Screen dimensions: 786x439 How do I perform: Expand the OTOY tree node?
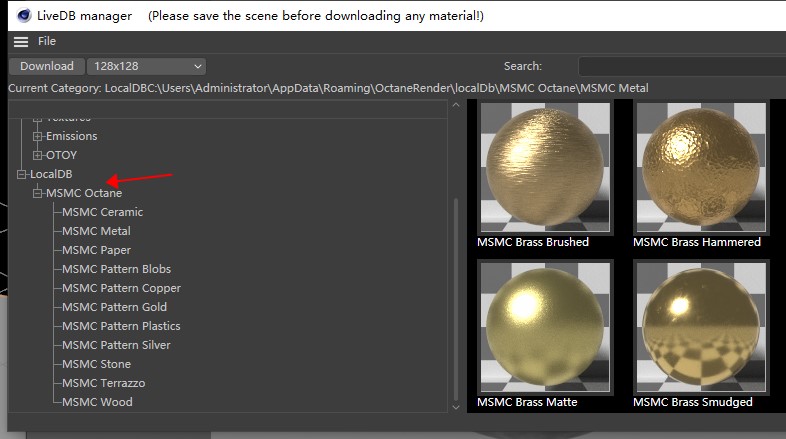click(x=37, y=155)
